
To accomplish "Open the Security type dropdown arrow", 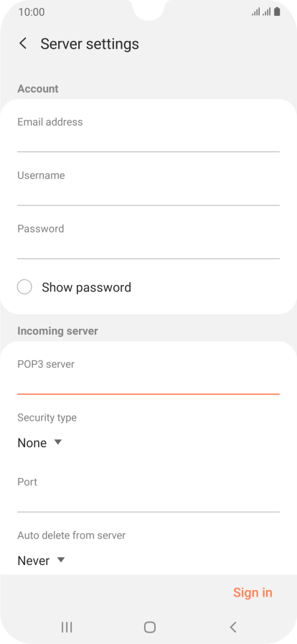I will (58, 442).
